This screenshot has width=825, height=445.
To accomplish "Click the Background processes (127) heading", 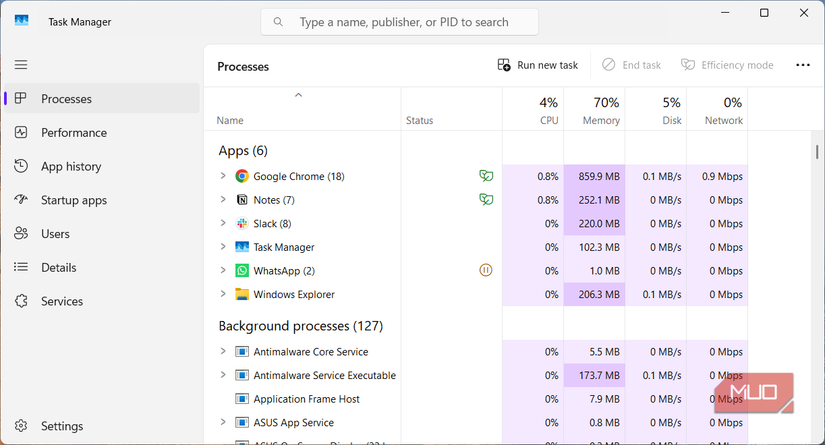I will (300, 326).
